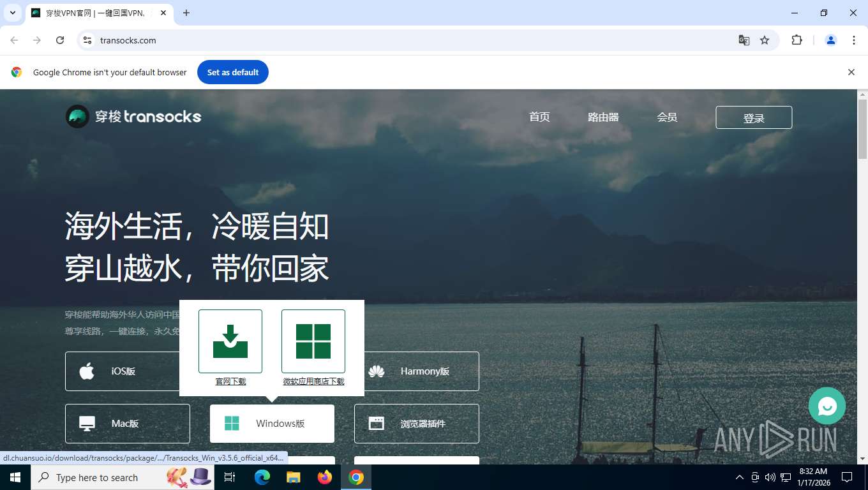The height and width of the screenshot is (490, 868).
Task: Open Task View on the taskbar
Action: (x=230, y=477)
